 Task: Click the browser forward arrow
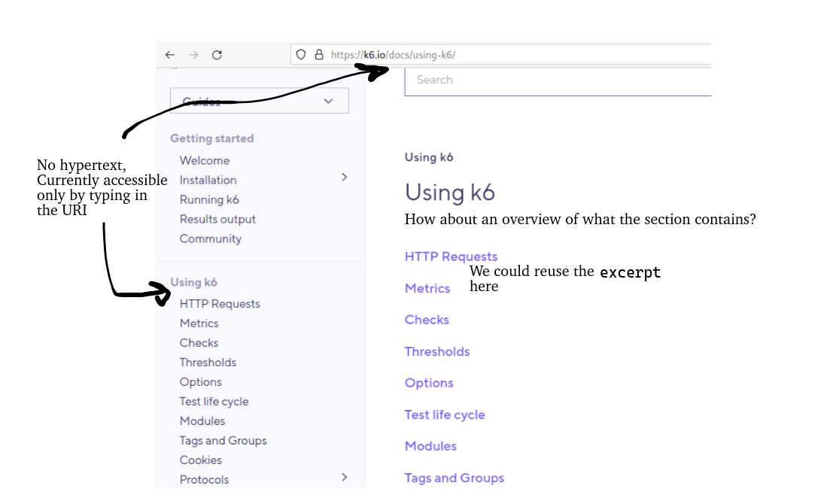coord(193,55)
